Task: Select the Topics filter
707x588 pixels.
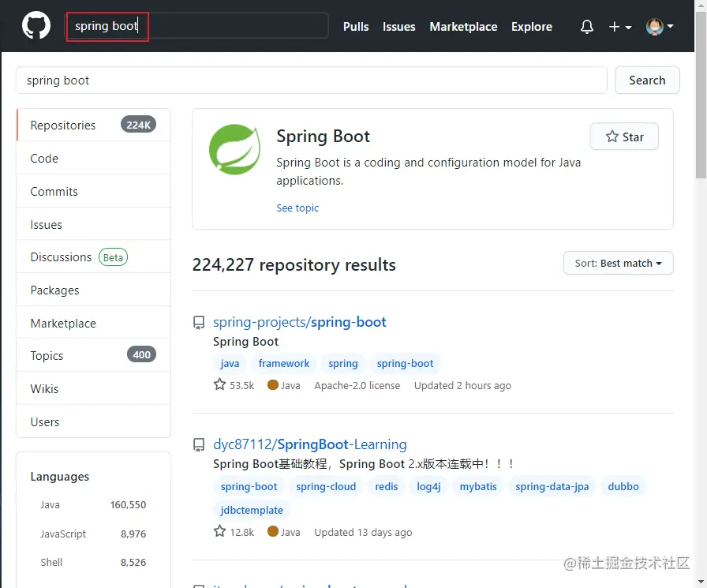Action: click(x=94, y=355)
